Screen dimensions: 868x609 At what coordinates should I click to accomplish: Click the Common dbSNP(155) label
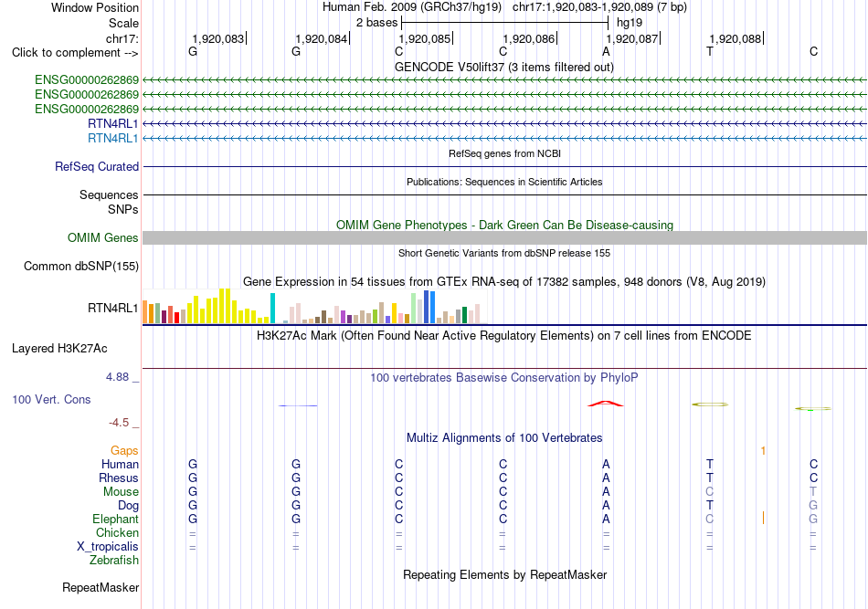(x=80, y=266)
